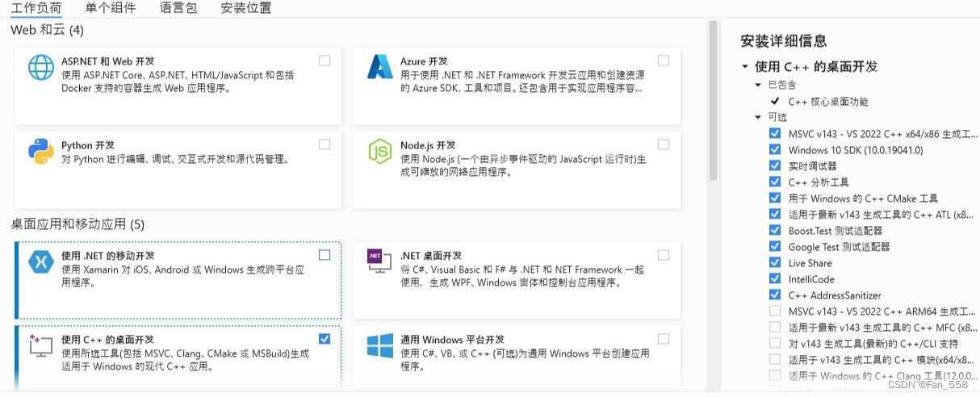Uncheck MSVC v143 x64/x86 build tools option

pyautogui.click(x=775, y=133)
